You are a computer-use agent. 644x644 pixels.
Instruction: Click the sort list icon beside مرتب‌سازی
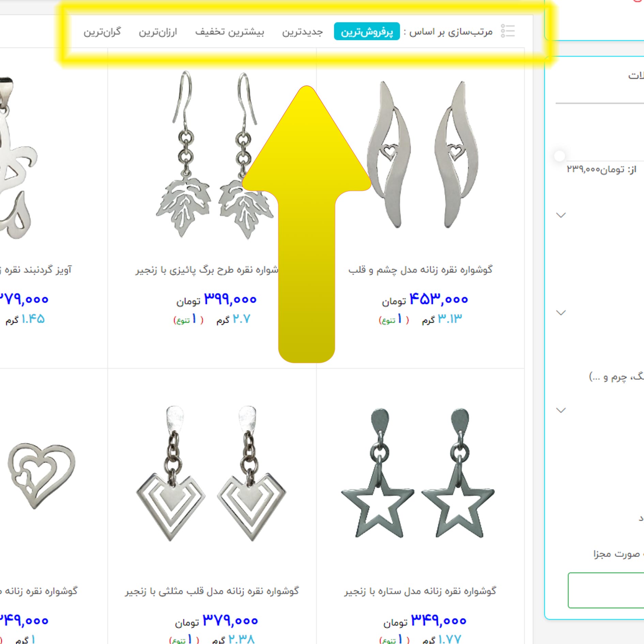[x=508, y=31]
